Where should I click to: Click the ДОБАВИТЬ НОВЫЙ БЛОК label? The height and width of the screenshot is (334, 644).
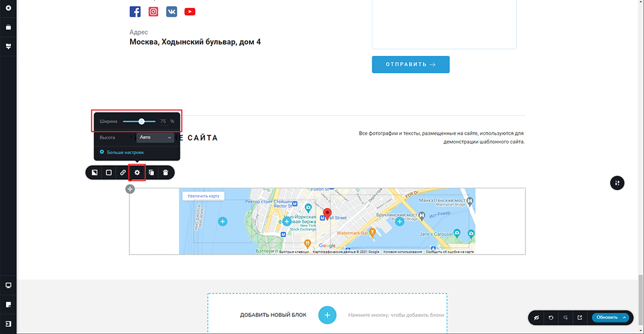pos(273,315)
